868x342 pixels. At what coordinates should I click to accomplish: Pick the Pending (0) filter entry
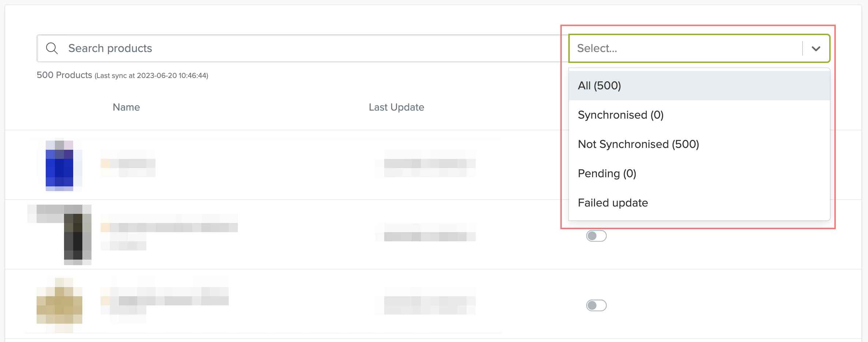tap(699, 174)
